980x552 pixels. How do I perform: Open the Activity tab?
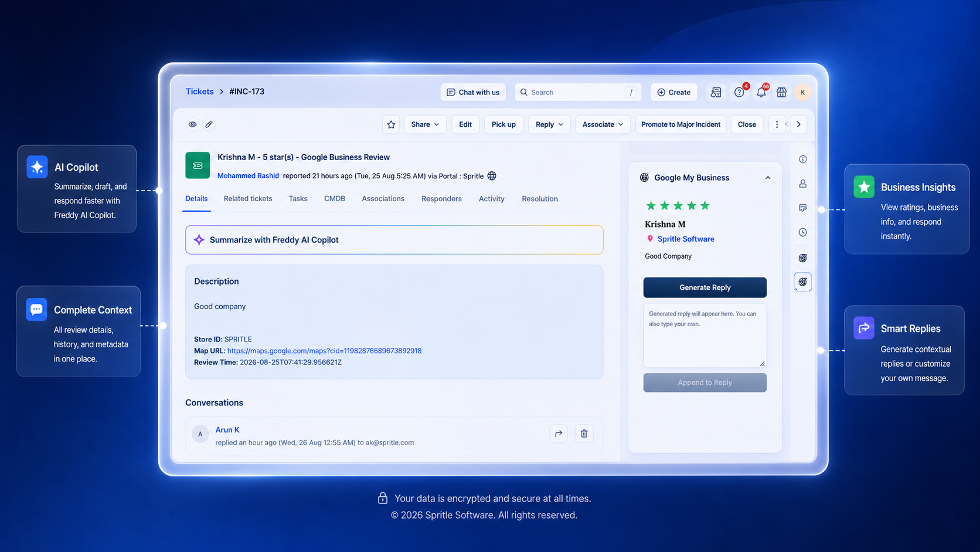pyautogui.click(x=491, y=199)
